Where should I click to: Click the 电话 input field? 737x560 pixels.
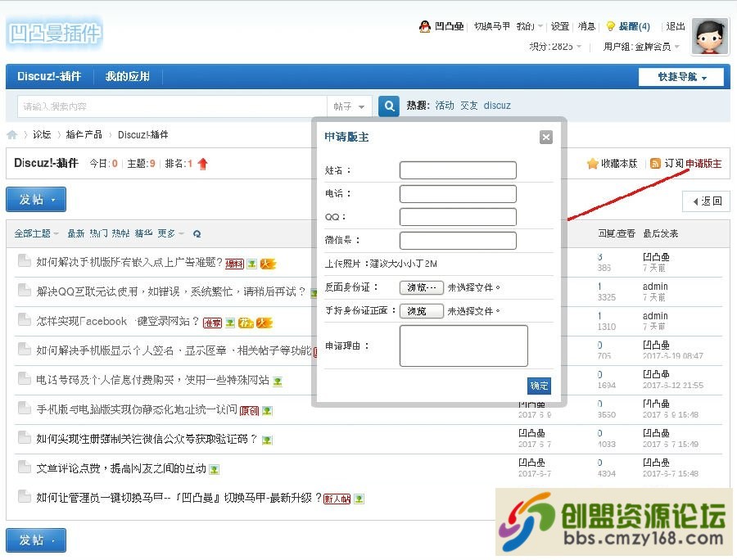458,193
